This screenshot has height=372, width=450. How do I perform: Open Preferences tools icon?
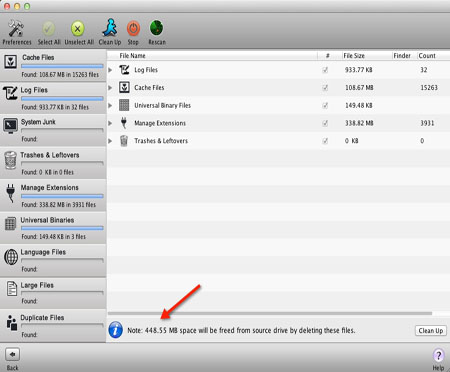point(15,28)
